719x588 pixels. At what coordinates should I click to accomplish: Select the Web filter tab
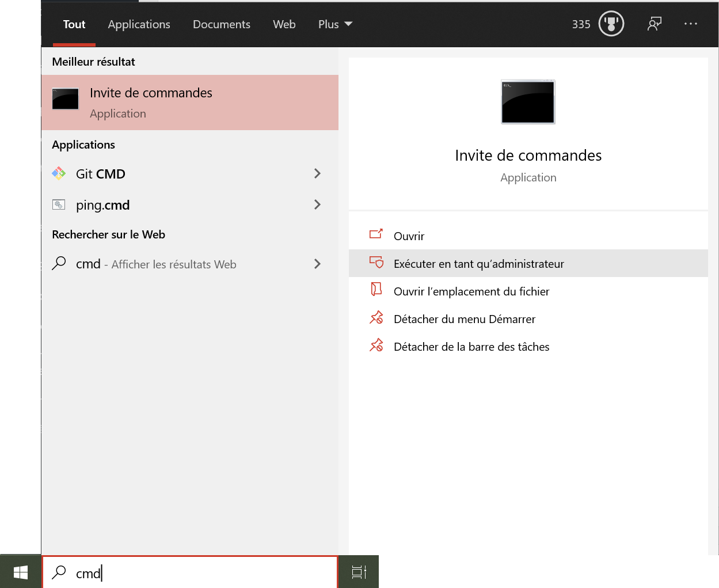coord(284,24)
